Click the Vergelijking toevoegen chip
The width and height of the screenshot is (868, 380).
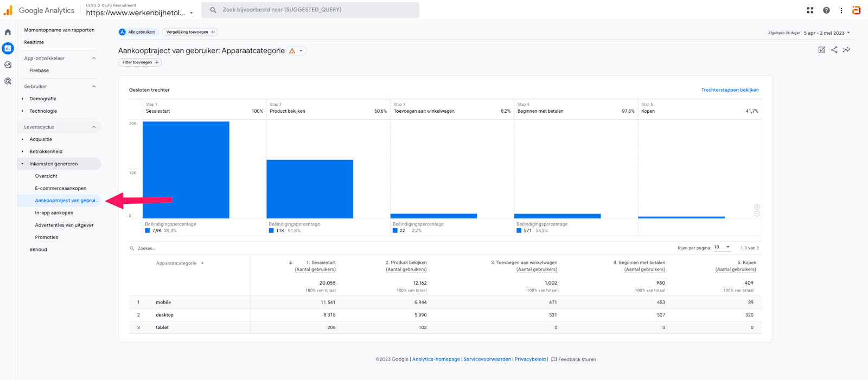pyautogui.click(x=190, y=32)
